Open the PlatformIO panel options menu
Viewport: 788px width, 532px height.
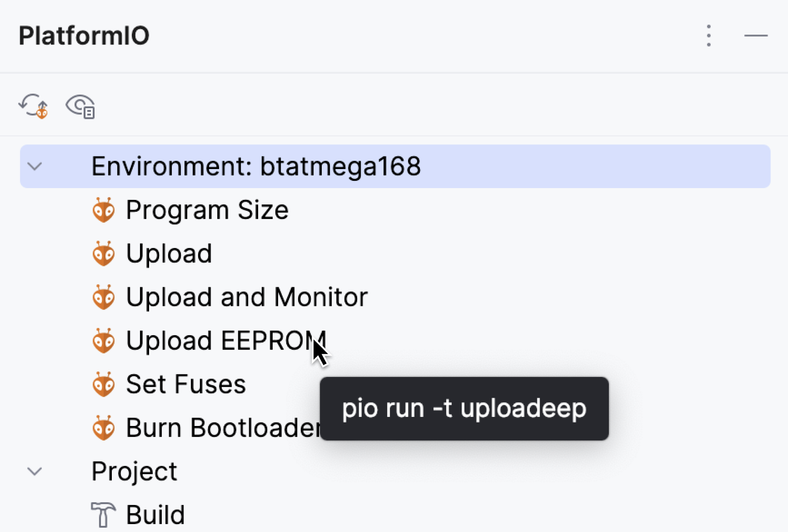click(x=708, y=35)
